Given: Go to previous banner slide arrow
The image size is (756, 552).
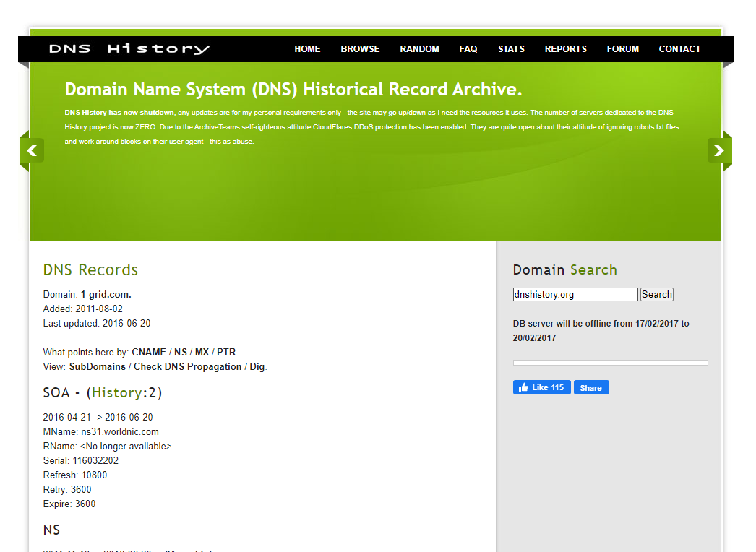Looking at the screenshot, I should (32, 150).
